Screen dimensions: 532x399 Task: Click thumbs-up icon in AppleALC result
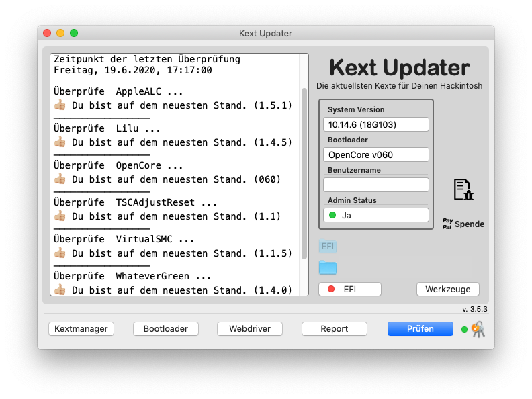pos(60,105)
